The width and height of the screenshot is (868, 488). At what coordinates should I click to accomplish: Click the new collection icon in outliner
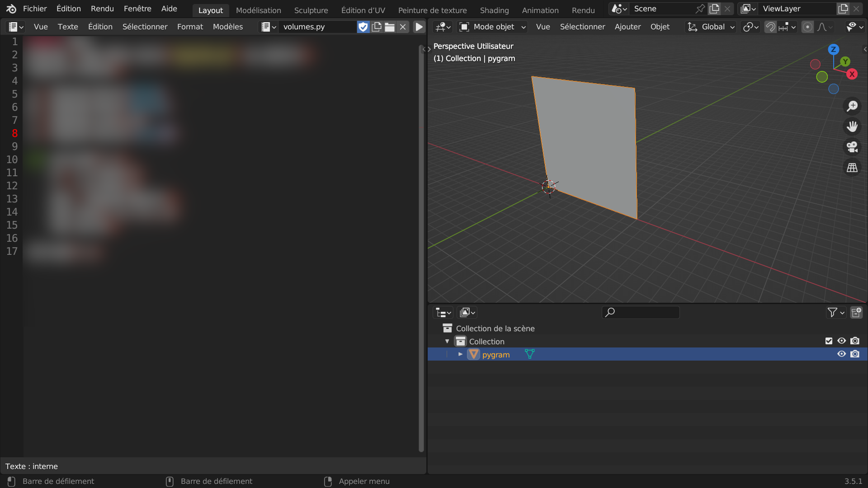856,312
